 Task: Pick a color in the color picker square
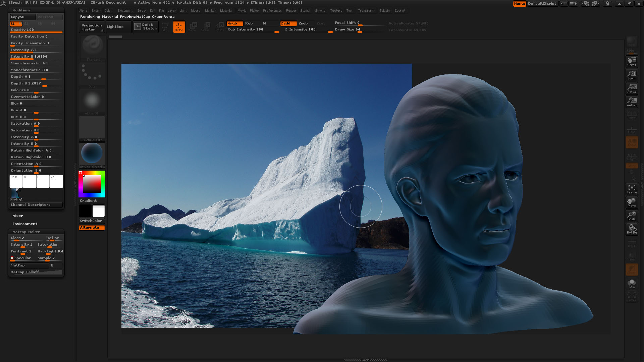pyautogui.click(x=92, y=184)
